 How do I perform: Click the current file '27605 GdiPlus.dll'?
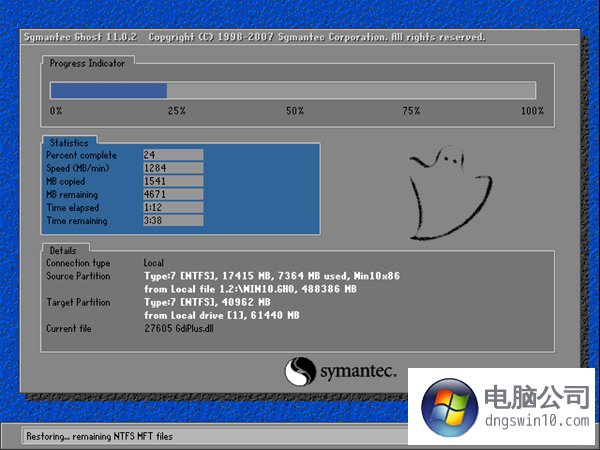click(179, 328)
